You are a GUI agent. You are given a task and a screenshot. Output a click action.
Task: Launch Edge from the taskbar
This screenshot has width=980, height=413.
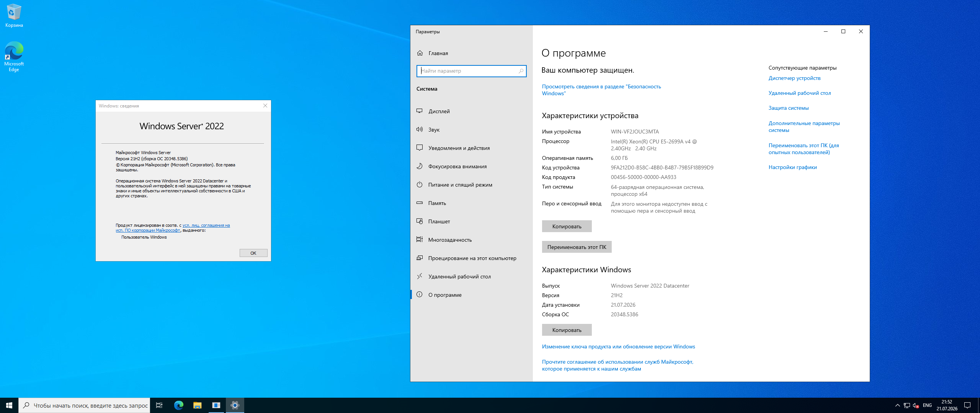tap(178, 405)
